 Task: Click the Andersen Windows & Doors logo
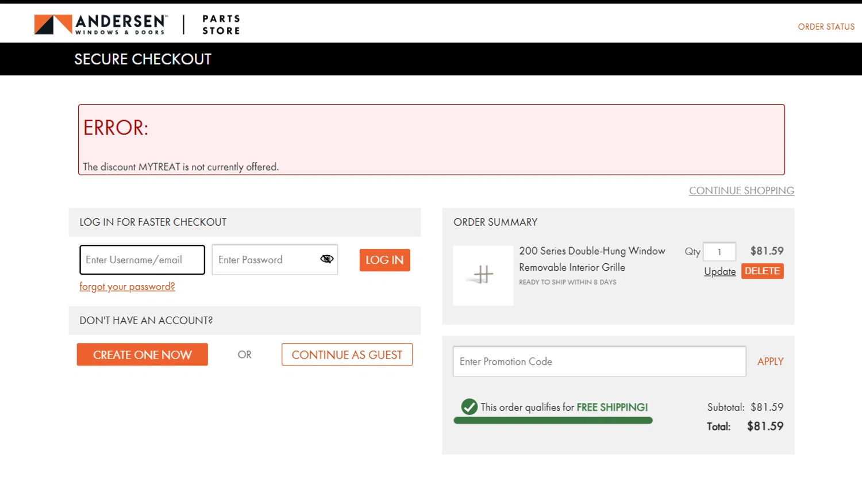coord(101,25)
